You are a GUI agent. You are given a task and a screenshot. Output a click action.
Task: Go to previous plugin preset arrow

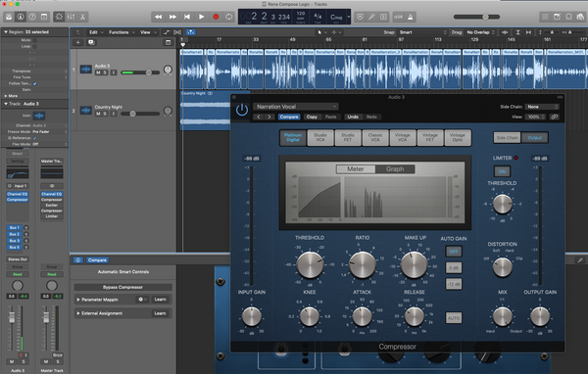pos(259,117)
